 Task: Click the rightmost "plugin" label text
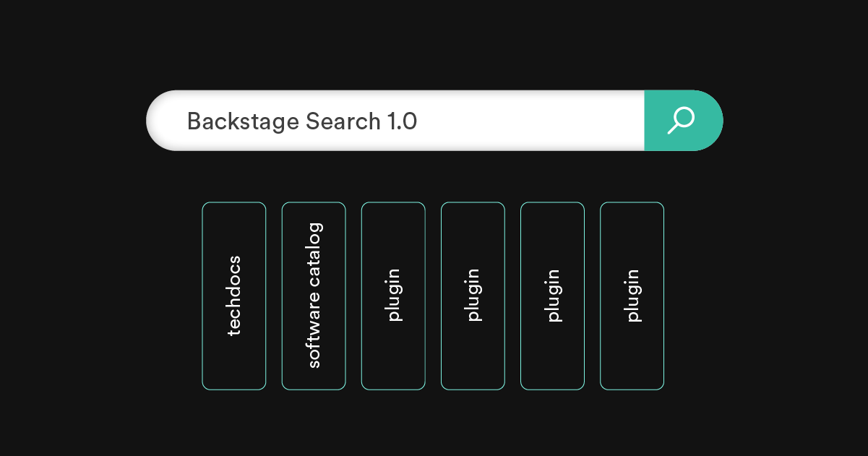pyautogui.click(x=632, y=295)
